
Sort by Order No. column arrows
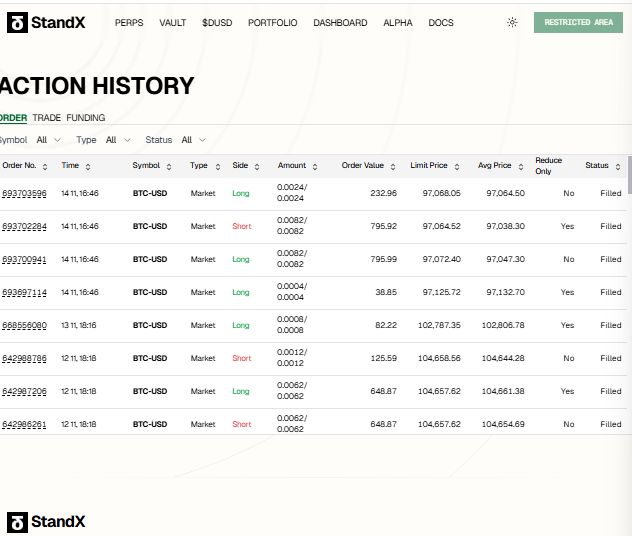pos(45,166)
